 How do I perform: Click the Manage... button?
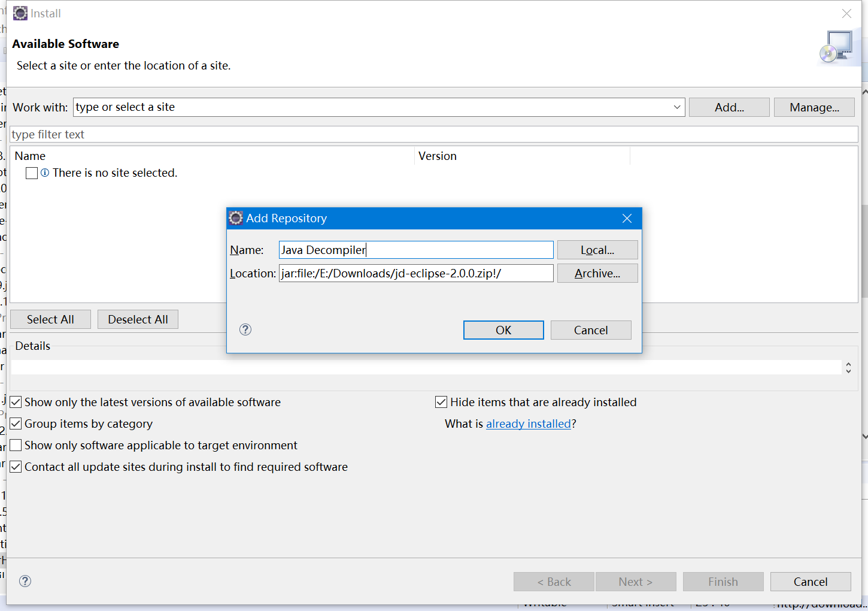tap(814, 107)
